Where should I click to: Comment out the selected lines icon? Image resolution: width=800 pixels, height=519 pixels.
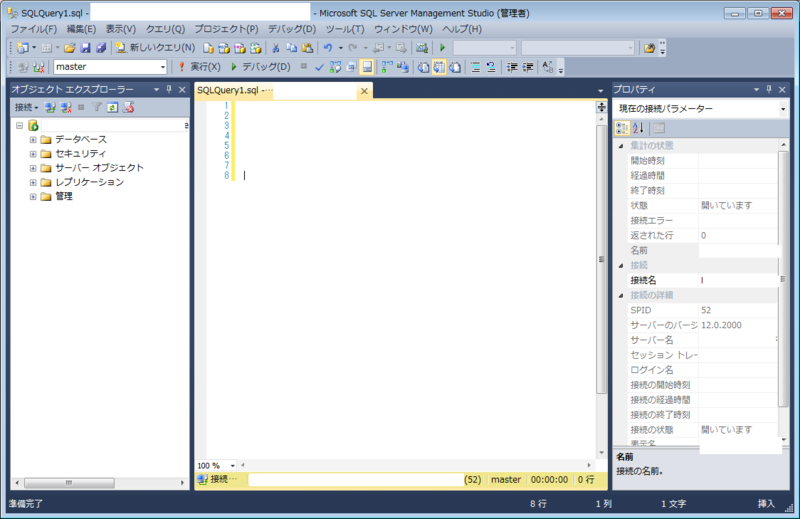(476, 67)
